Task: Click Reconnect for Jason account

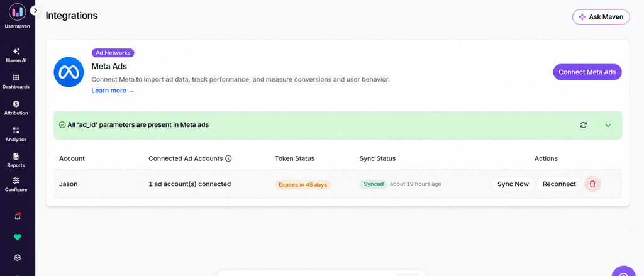Action: 559,184
